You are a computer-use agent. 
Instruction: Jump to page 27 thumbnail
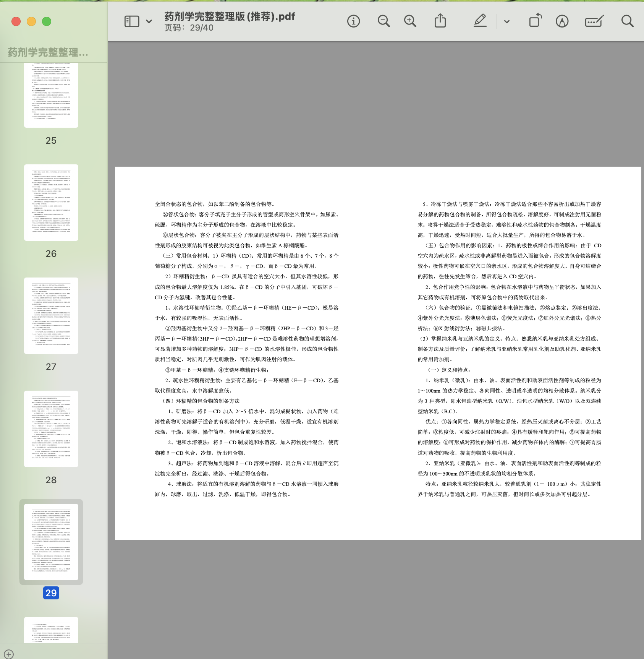click(51, 316)
